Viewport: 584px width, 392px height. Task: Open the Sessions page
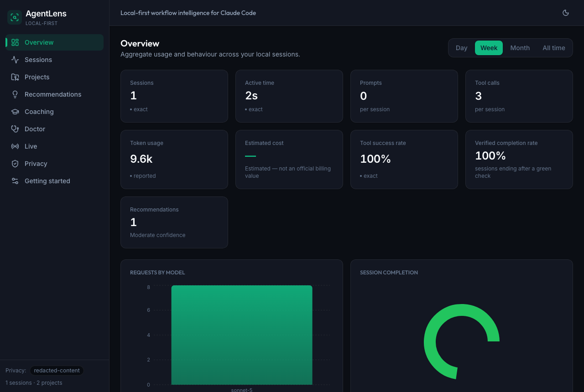55,60
